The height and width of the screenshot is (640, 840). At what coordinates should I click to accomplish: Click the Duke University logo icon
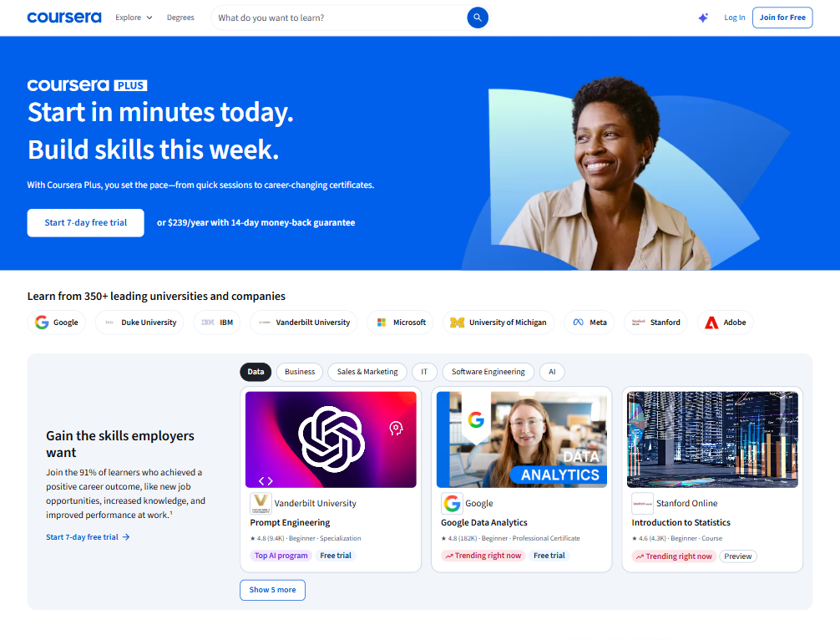point(109,323)
